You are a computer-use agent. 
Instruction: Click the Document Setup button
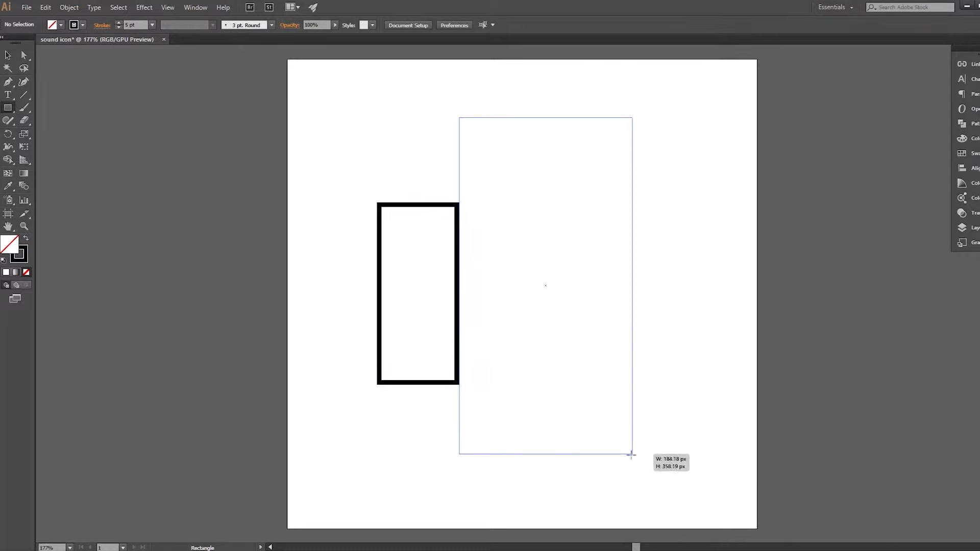click(x=408, y=25)
